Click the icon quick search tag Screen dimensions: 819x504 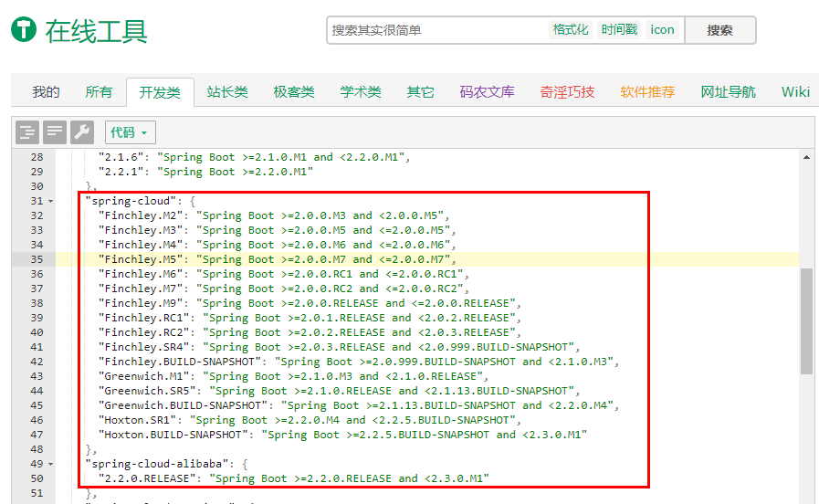662,30
